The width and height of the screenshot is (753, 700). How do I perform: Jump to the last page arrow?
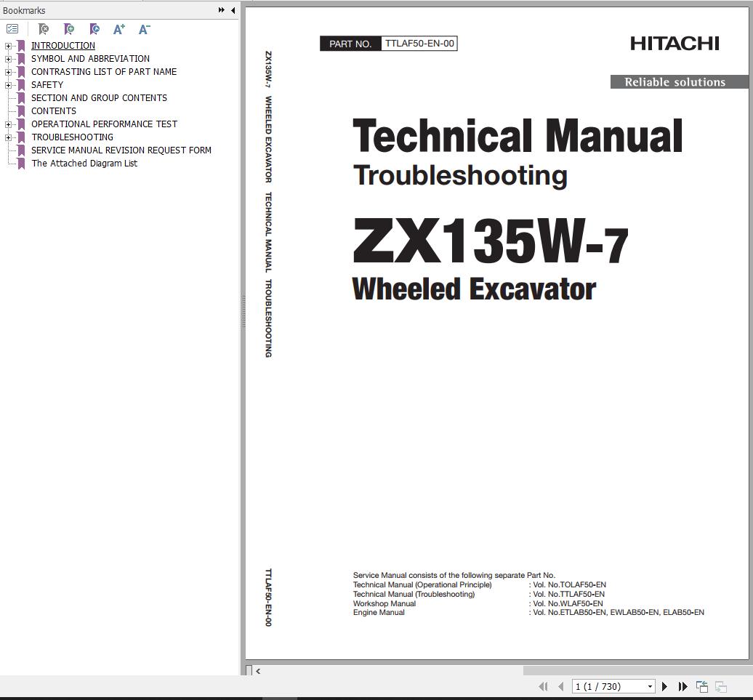(x=682, y=687)
